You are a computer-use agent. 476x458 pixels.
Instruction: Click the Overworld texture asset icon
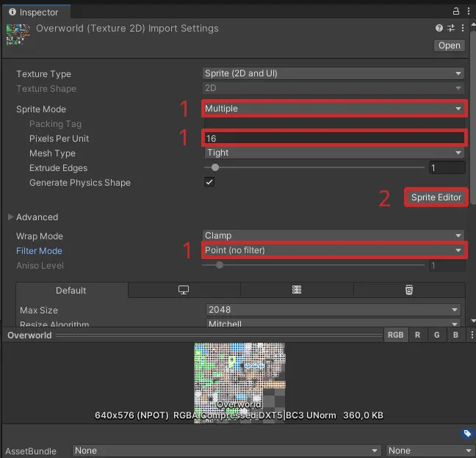[x=18, y=35]
